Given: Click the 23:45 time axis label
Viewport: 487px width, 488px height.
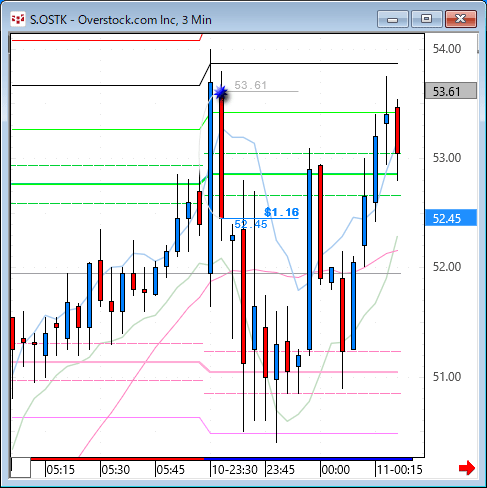Looking at the screenshot, I should [x=281, y=469].
